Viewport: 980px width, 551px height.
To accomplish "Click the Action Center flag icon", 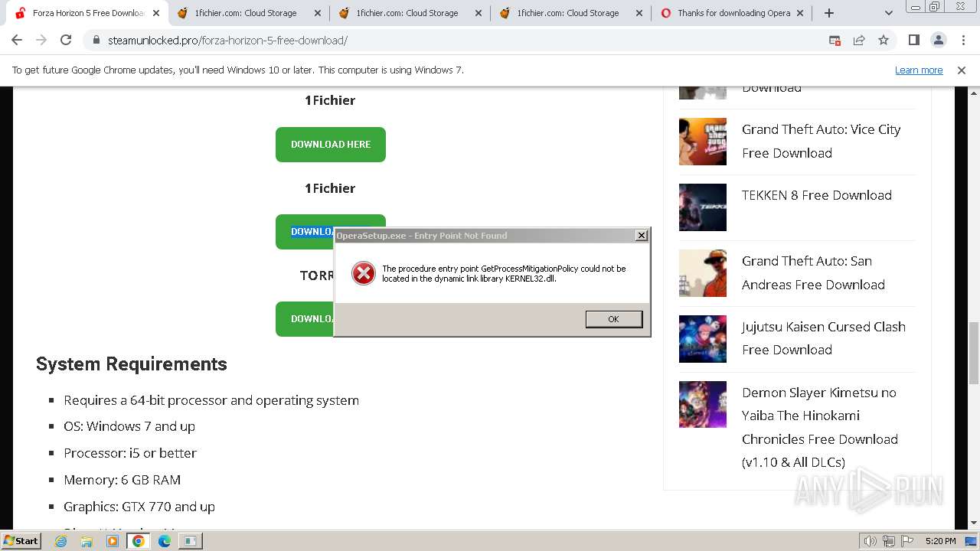I will 907,541.
